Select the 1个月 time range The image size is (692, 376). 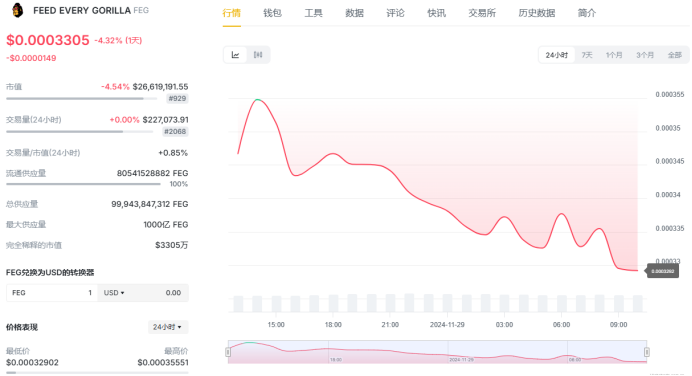click(x=614, y=55)
